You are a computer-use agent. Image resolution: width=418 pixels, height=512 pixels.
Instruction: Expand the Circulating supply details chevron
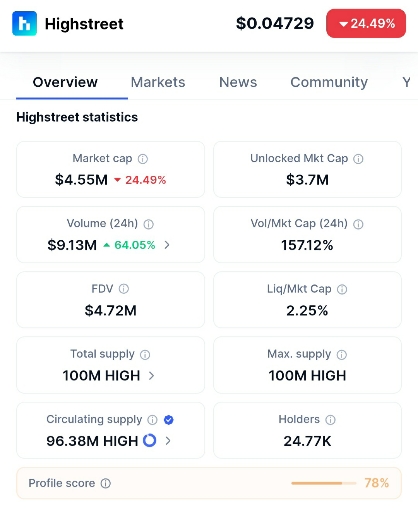168,441
